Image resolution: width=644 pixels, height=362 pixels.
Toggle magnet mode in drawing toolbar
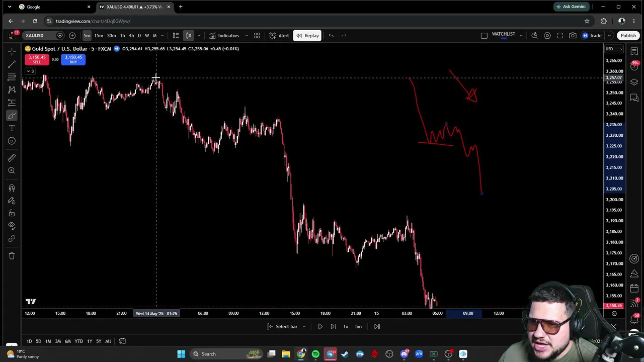tap(12, 188)
